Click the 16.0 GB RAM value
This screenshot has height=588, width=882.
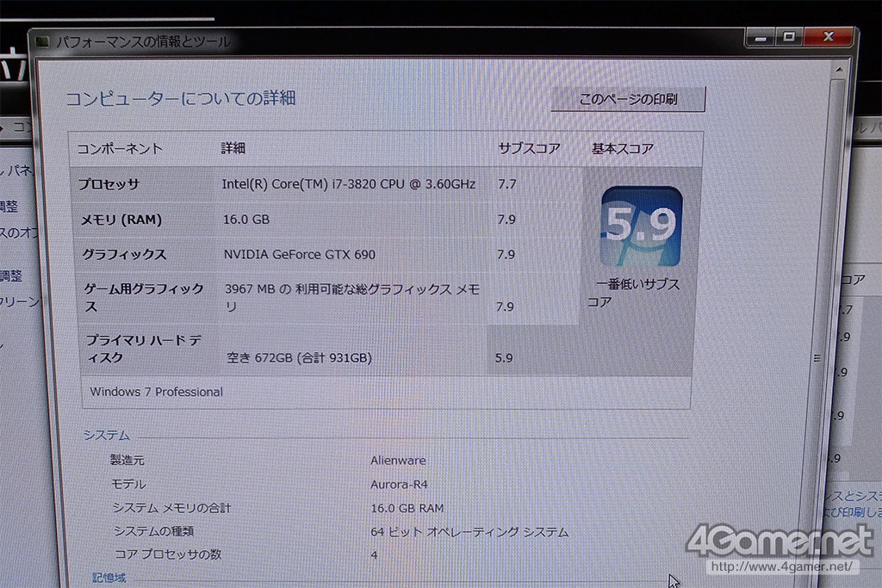pyautogui.click(x=407, y=508)
